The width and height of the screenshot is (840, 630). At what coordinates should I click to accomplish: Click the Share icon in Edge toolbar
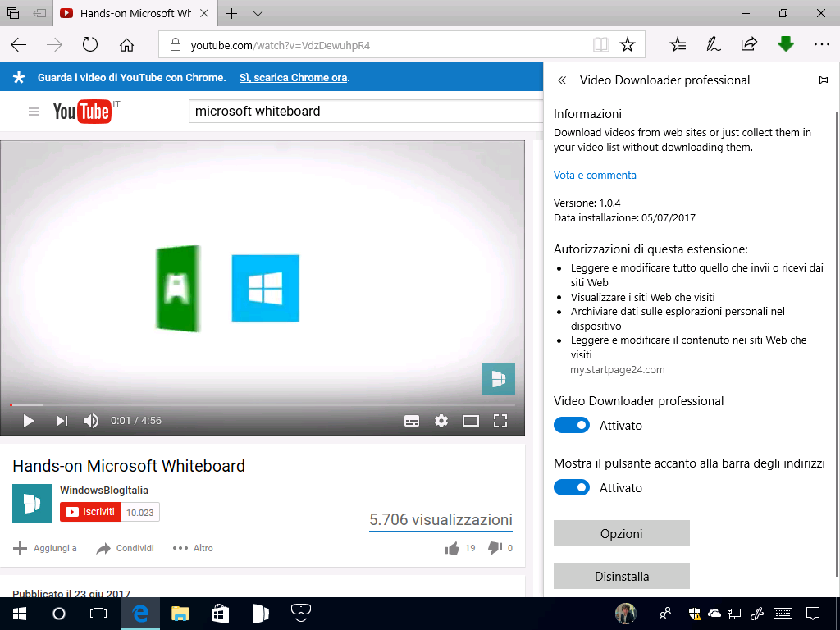tap(749, 44)
